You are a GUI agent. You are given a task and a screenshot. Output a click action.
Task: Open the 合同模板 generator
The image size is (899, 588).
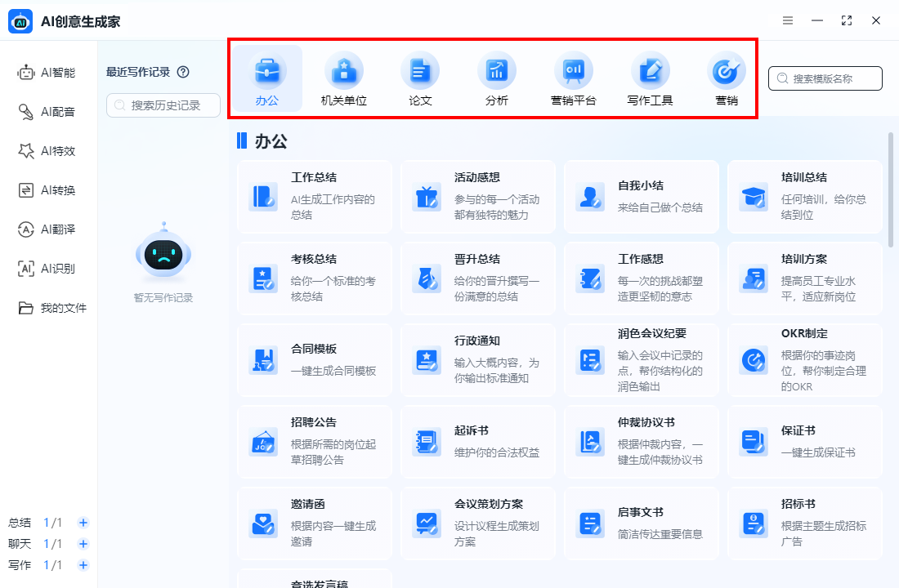[315, 359]
